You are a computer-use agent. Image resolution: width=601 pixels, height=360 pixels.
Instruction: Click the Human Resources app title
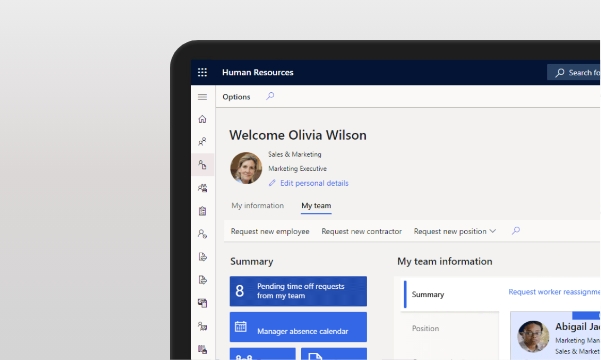[x=258, y=72]
